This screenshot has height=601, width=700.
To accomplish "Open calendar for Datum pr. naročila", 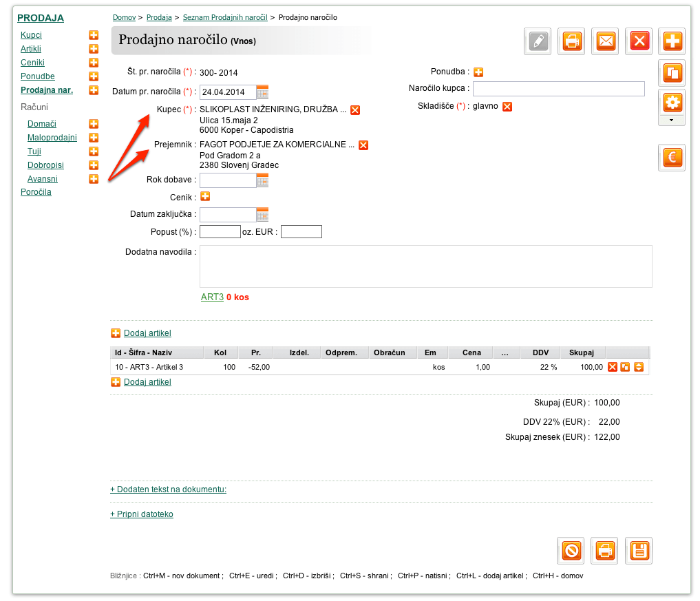I will tap(262, 92).
